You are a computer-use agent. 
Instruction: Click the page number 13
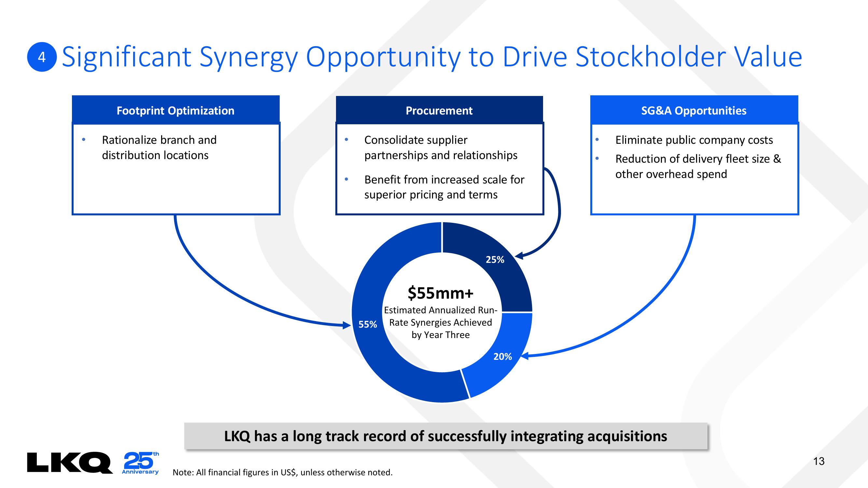(819, 461)
